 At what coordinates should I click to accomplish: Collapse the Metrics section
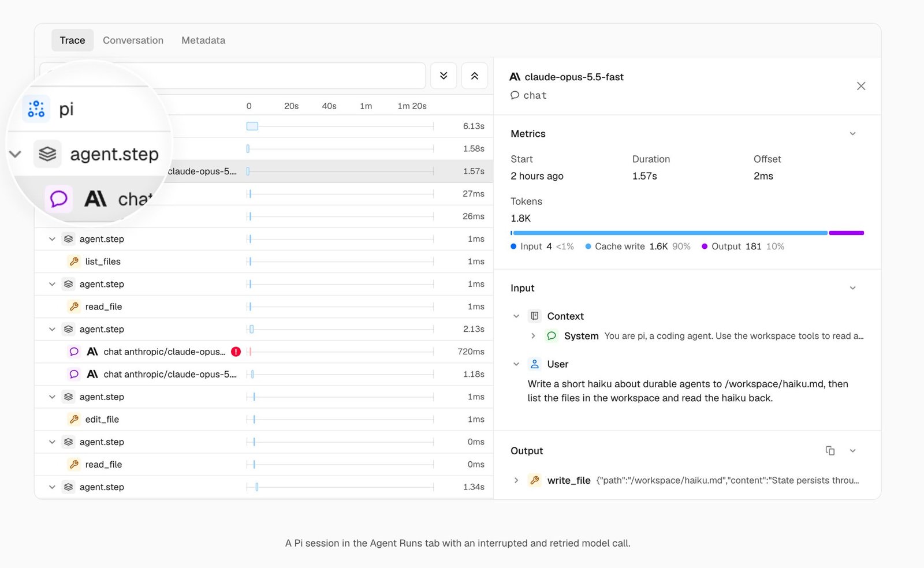pos(852,134)
